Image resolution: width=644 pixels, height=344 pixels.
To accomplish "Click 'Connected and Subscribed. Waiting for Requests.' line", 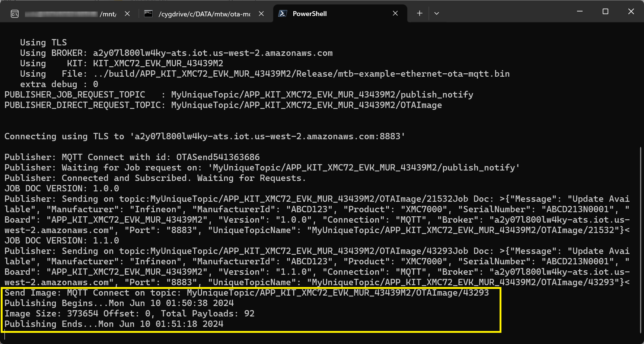I will click(x=155, y=178).
